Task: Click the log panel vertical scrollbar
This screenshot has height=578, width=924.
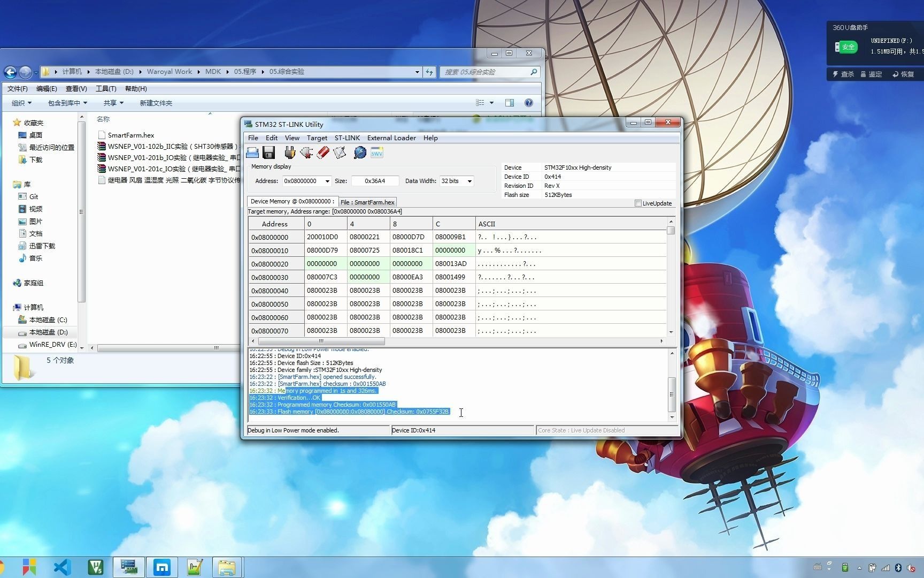Action: point(672,385)
